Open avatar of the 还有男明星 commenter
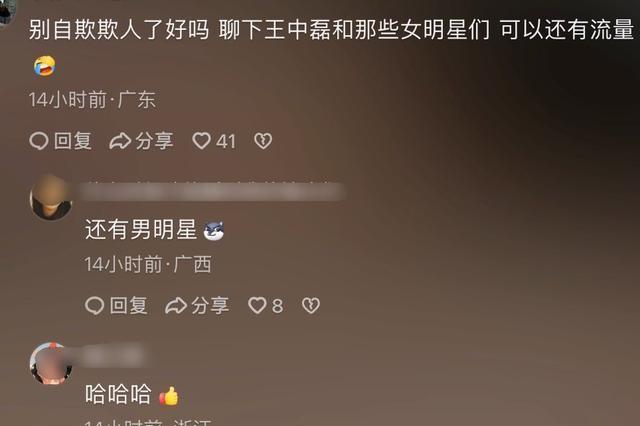Viewport: 640px width, 426px height. pos(51,198)
